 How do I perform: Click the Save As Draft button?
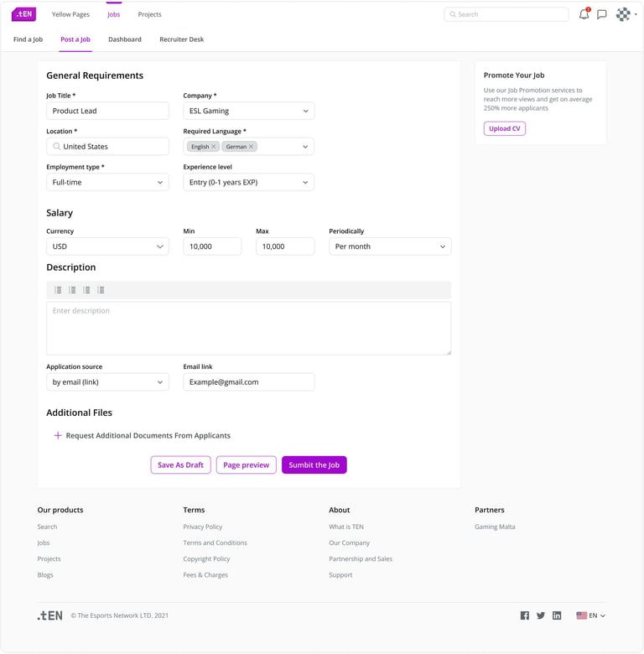tap(180, 465)
